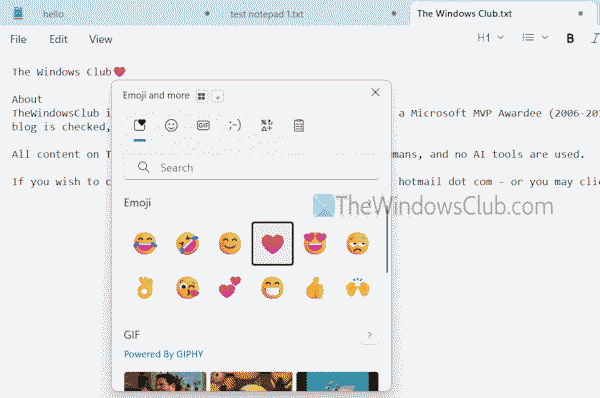Insert the grinning face with teeth emoji
This screenshot has width=600, height=398.
point(272,288)
